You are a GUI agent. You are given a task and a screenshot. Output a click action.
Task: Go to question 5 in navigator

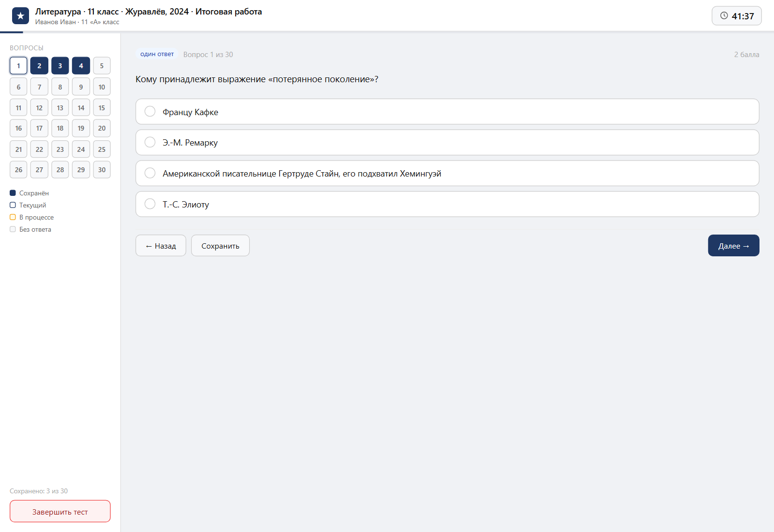click(x=102, y=66)
